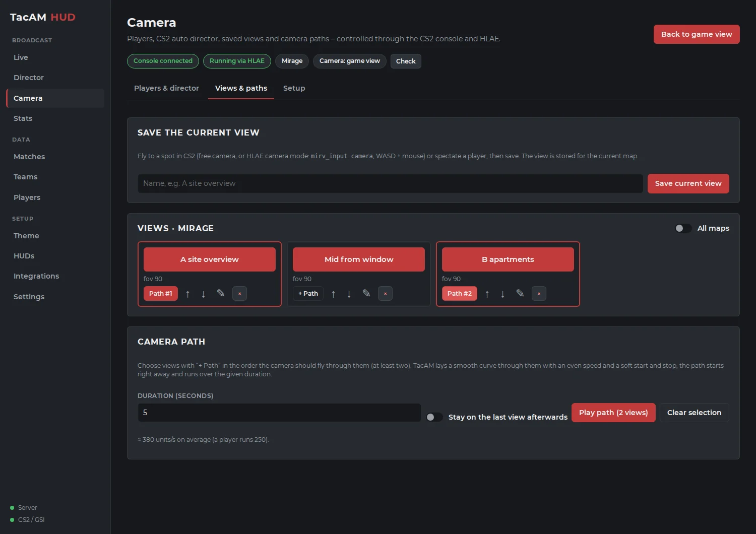
Task: Navigate to Teams page
Action: point(55,177)
